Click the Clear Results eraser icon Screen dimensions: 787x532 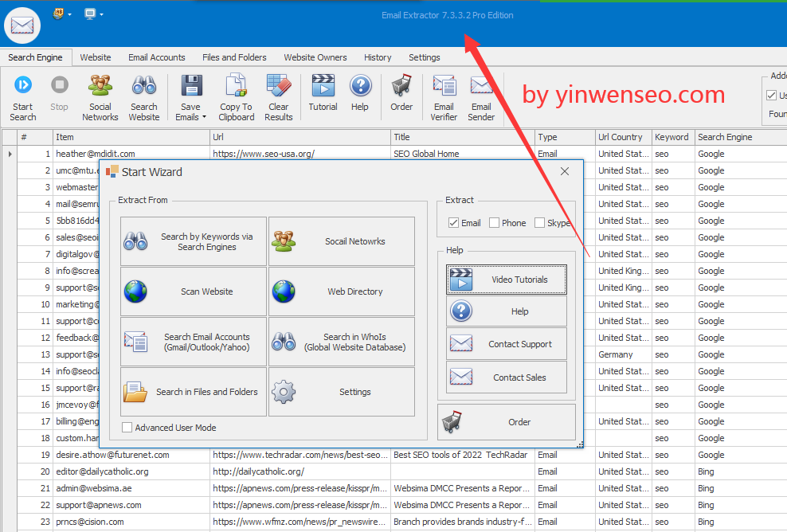click(x=279, y=85)
